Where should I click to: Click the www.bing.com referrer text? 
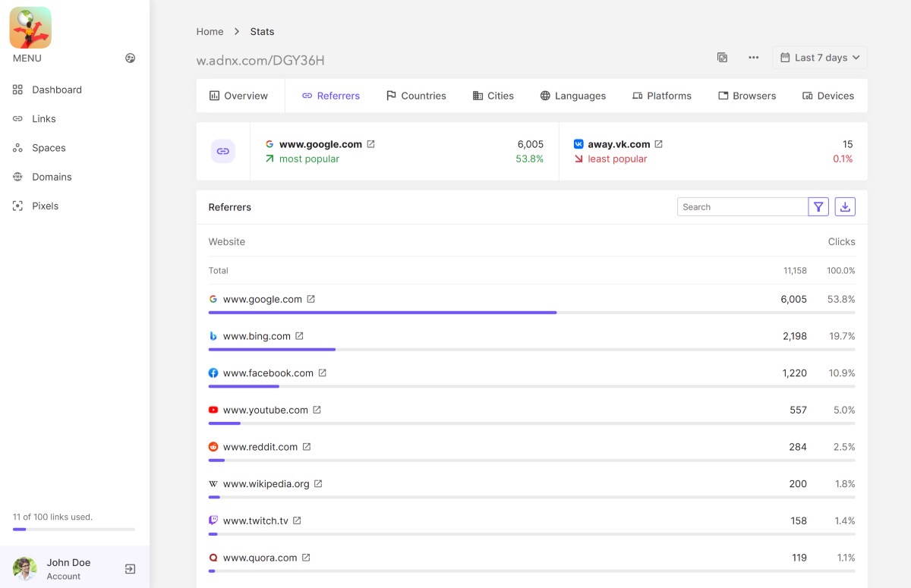[x=257, y=336]
